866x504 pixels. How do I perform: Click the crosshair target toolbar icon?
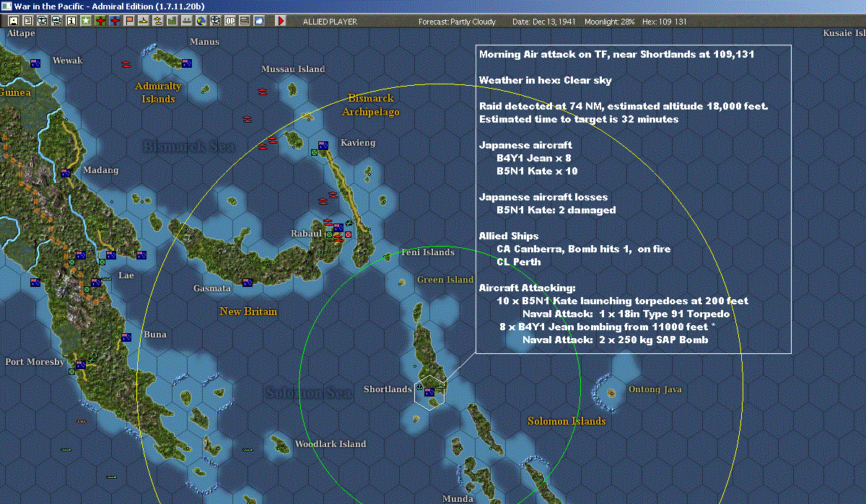215,21
